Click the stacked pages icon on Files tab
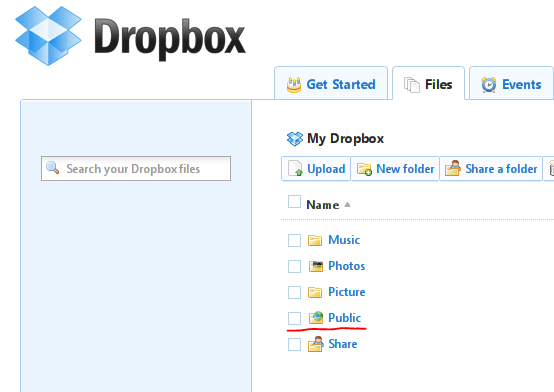Image resolution: width=554 pixels, height=392 pixels. [x=412, y=85]
